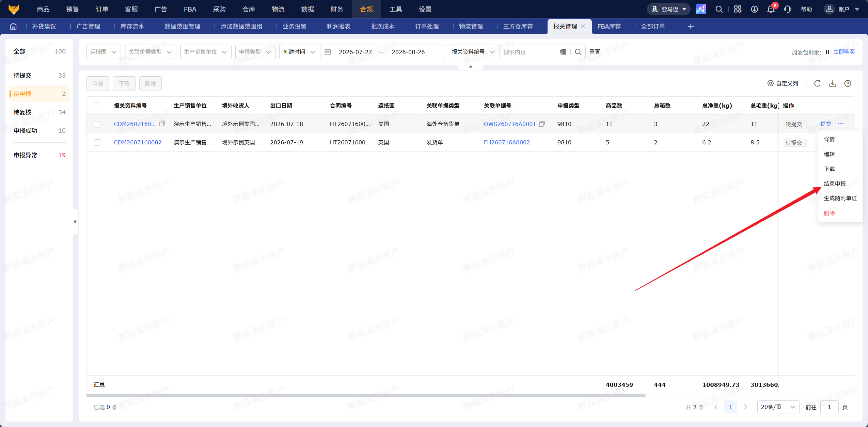This screenshot has width=868, height=427.
Task: Open the 关联单据类型 dropdown
Action: coord(151,52)
